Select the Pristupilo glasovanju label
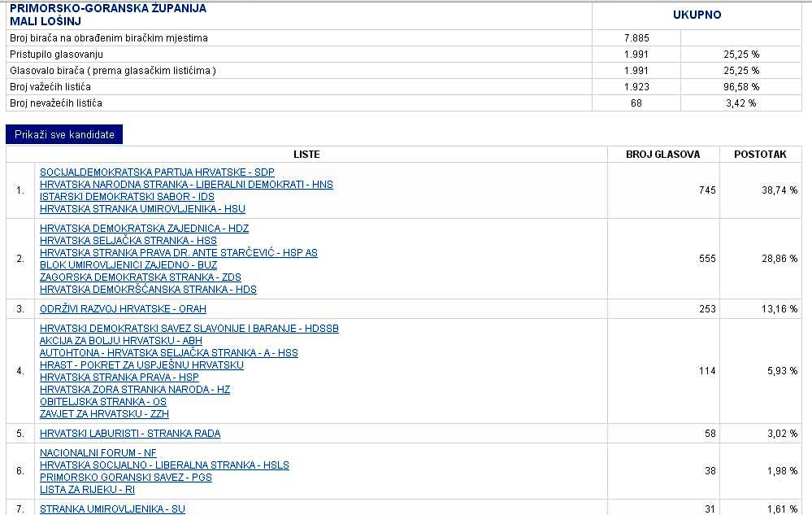Viewport: 812px width, 515px height. pyautogui.click(x=56, y=55)
